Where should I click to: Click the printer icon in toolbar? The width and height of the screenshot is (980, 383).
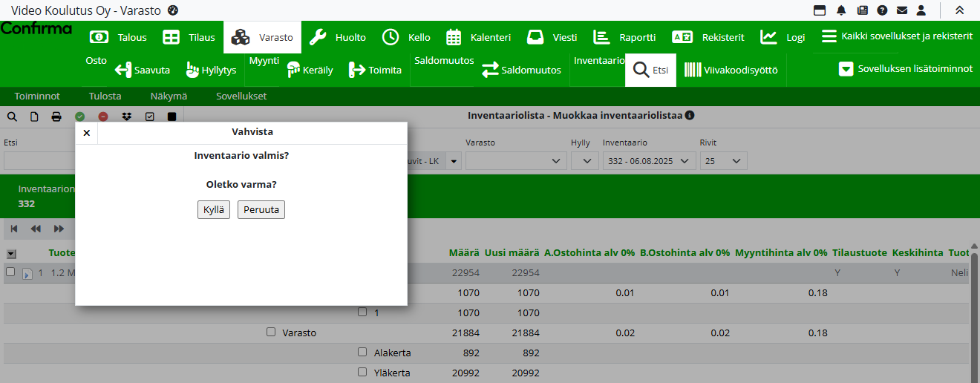pos(56,117)
